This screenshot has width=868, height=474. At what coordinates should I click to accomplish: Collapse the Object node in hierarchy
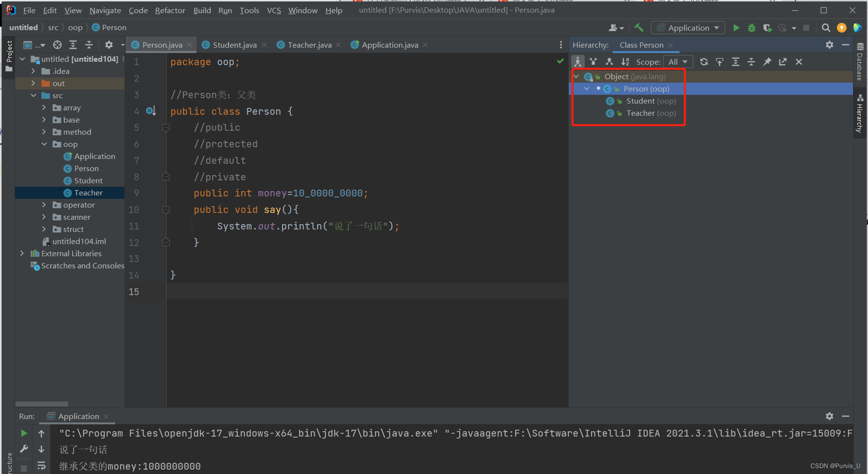[x=577, y=76]
